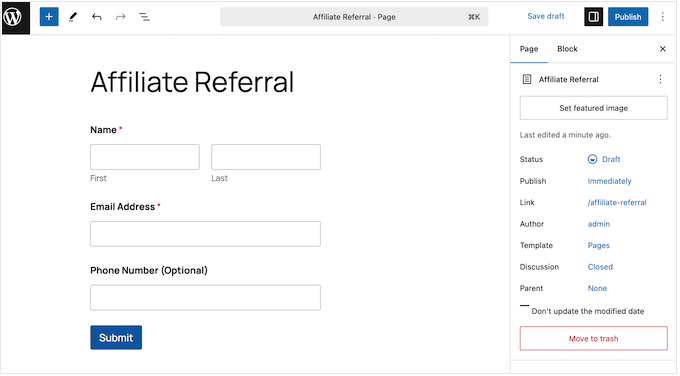Click the Undo arrow icon

coord(97,17)
